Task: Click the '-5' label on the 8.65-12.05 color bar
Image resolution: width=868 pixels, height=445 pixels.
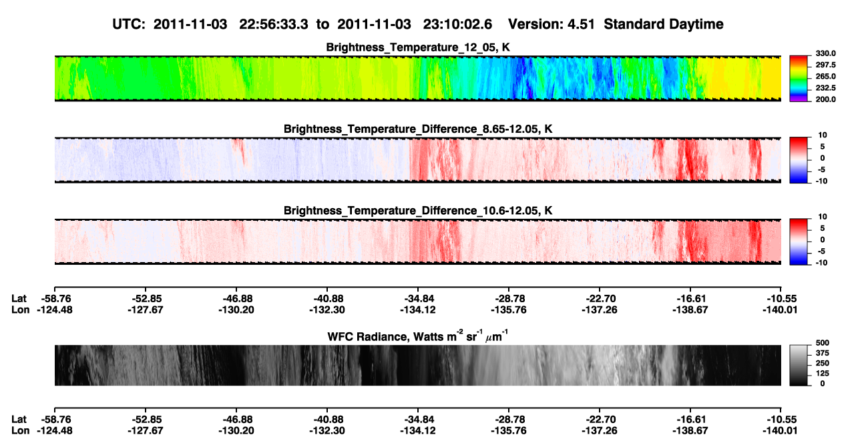Action: (x=823, y=169)
